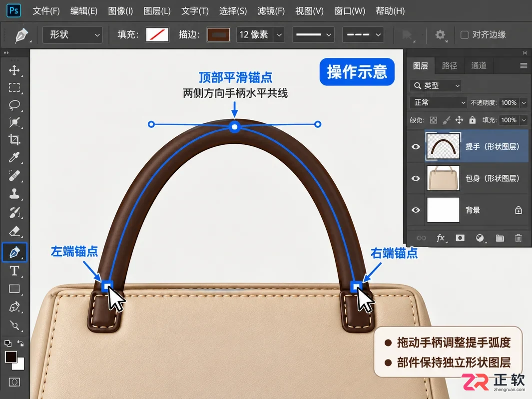Open the 图层(L) menu
This screenshot has width=532, height=399.
coord(157,11)
